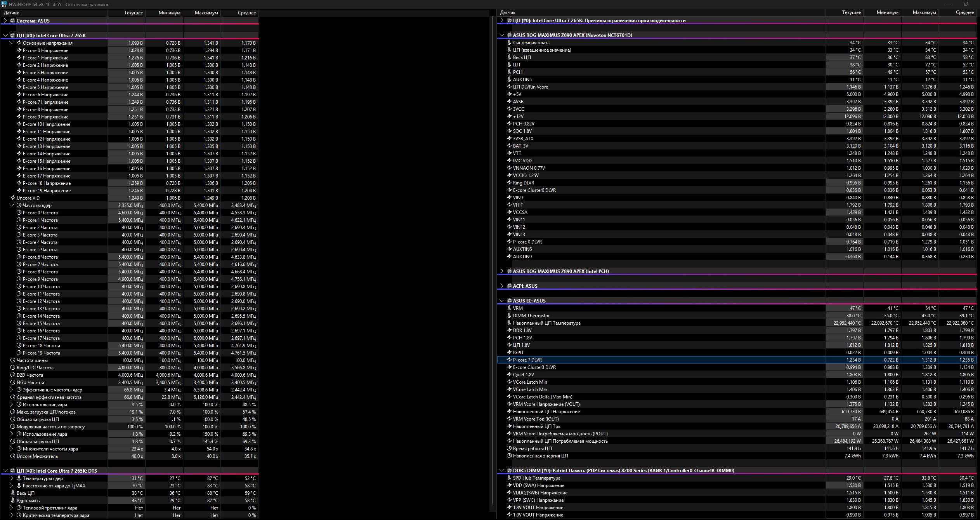Click the clock icon beside Ring/LLC Частота
The width and height of the screenshot is (980, 520).
(x=13, y=368)
